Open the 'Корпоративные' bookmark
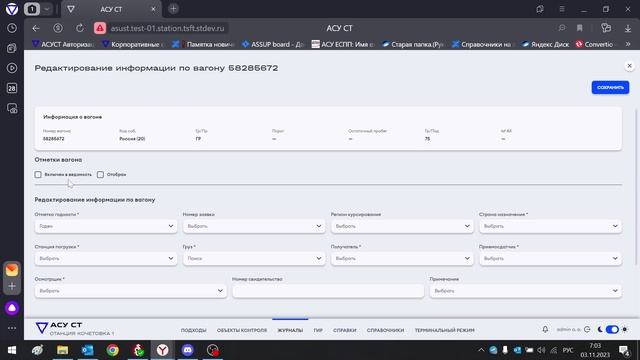640x360 pixels. 133,44
